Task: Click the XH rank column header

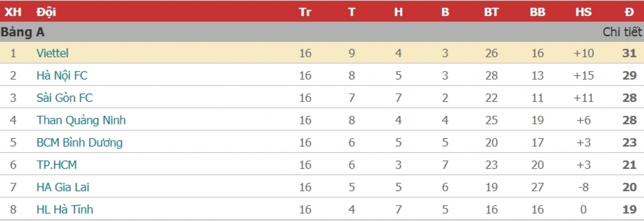Action: (13, 12)
